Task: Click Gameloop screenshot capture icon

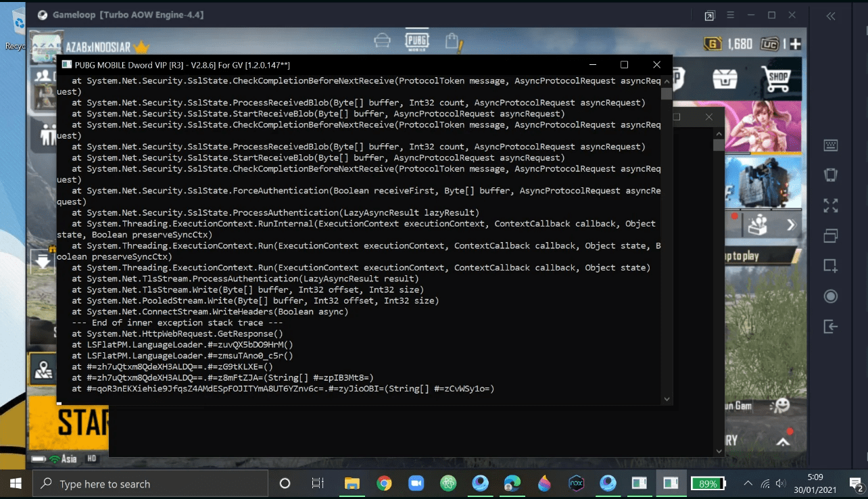Action: [x=831, y=266]
